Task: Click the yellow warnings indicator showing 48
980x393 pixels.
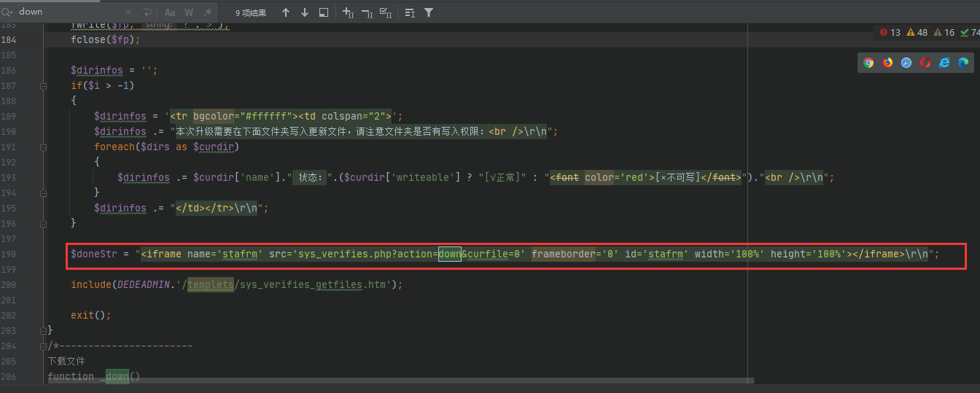Action: (x=917, y=32)
